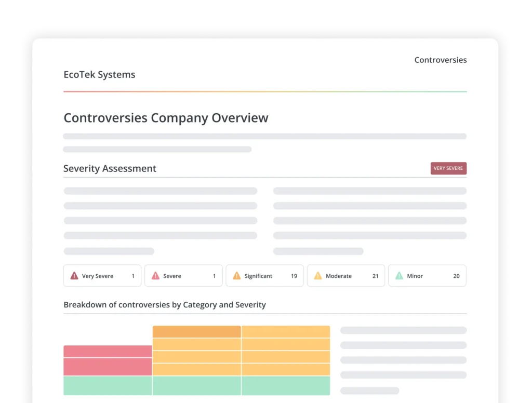Image resolution: width=532 pixels, height=403 pixels.
Task: Click the Moderate yellow warning icon
Action: pos(318,275)
